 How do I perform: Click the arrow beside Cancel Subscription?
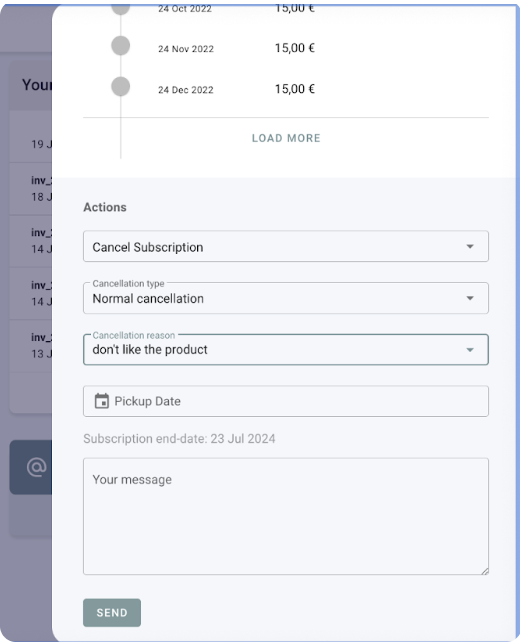click(470, 246)
